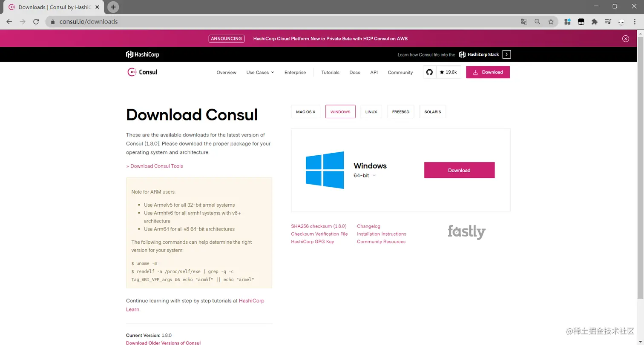Click the zoom magnifier icon in address bar
The image size is (644, 345).
coord(538,22)
